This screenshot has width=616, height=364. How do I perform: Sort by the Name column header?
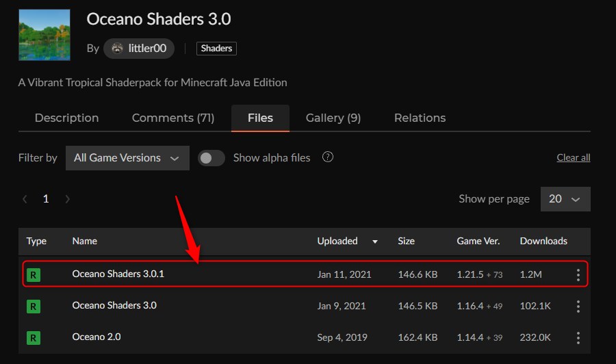pyautogui.click(x=84, y=241)
